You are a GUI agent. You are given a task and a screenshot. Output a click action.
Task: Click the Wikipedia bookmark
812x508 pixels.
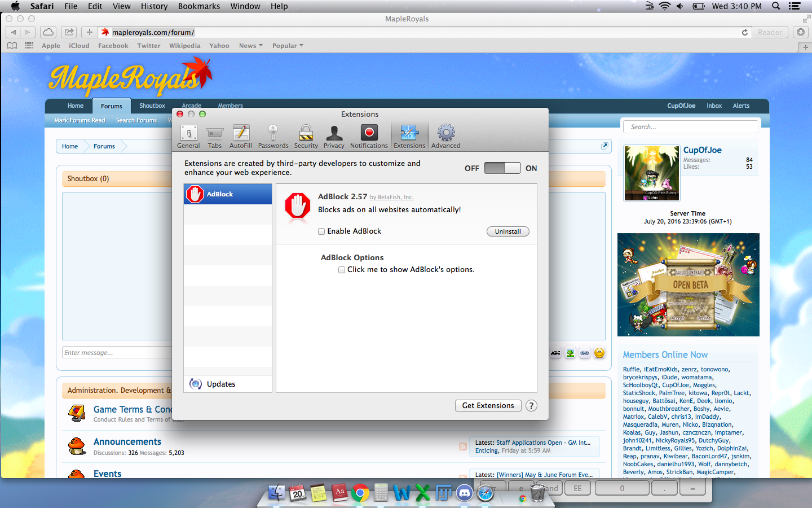pos(184,46)
